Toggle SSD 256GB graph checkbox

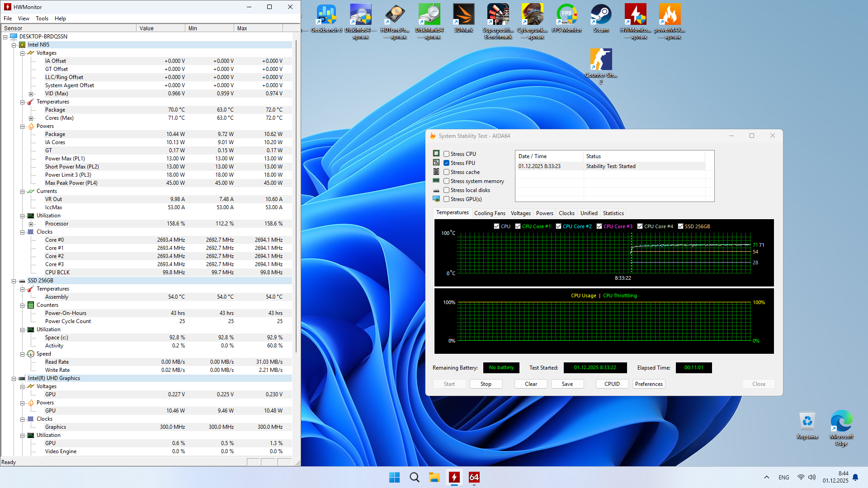pos(680,226)
